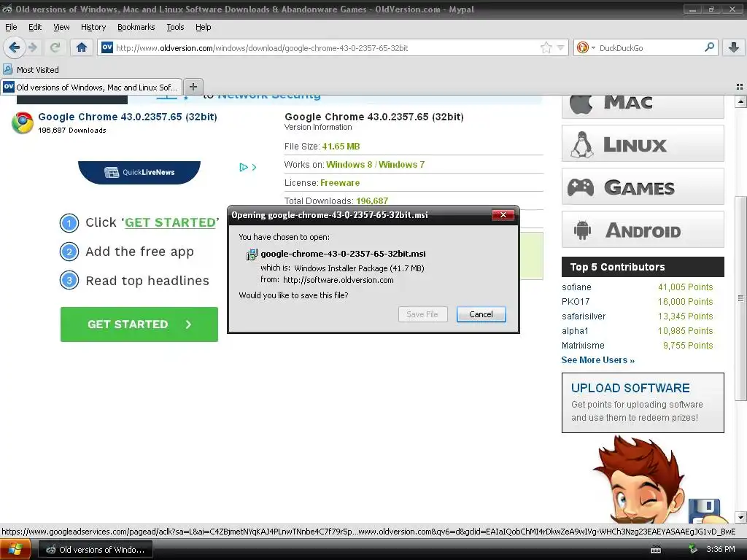747x560 pixels.
Task: Click the Android robot icon
Action: point(582,230)
